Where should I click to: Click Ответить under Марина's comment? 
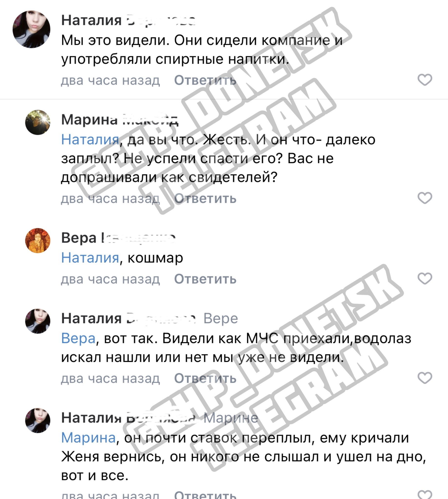coord(205,198)
